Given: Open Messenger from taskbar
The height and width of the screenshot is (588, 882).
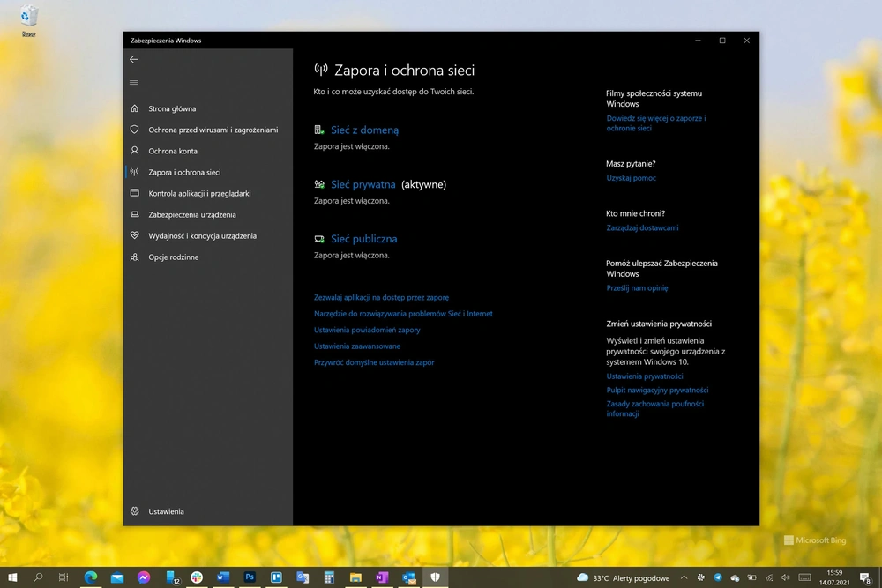Looking at the screenshot, I should [144, 577].
